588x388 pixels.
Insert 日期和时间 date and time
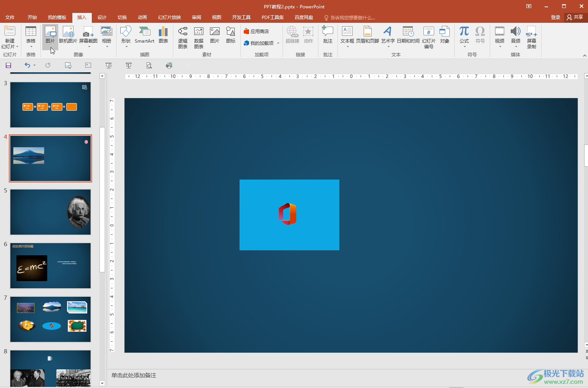[x=408, y=35]
